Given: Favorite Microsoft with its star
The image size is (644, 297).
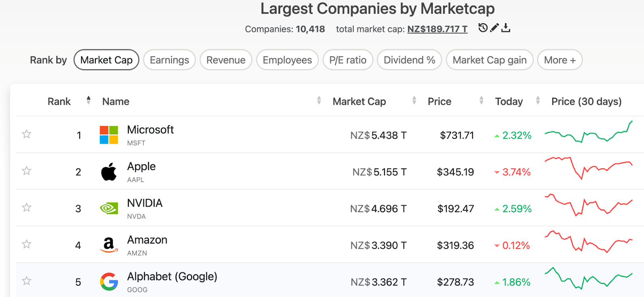Looking at the screenshot, I should click(27, 134).
